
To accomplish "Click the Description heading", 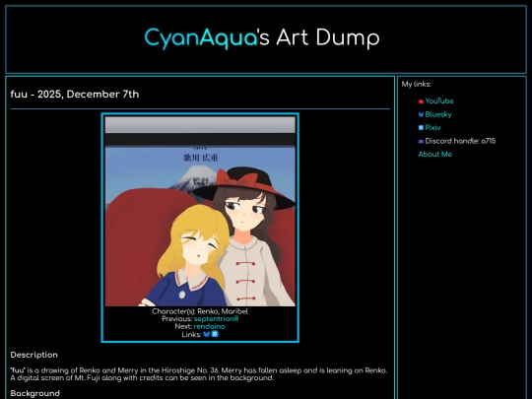I will click(33, 355).
